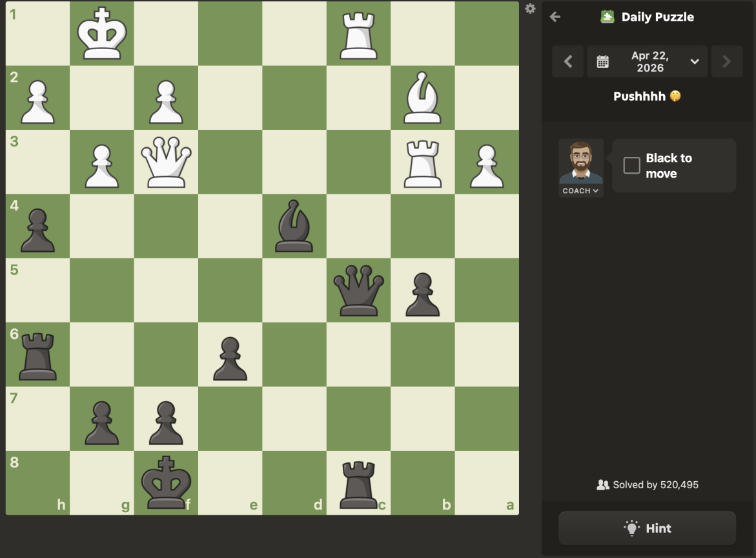Select the black bishop on d4
Screen dimensions: 756x558
point(294,226)
